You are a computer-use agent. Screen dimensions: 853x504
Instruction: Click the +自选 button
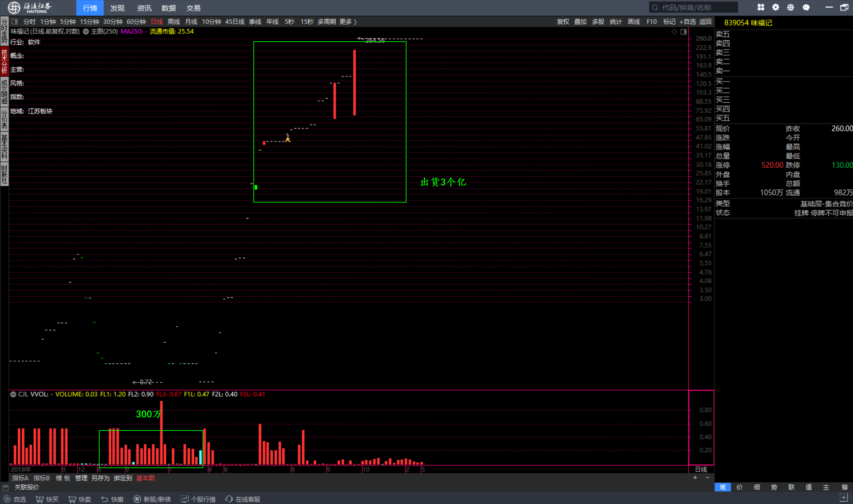[x=688, y=22]
